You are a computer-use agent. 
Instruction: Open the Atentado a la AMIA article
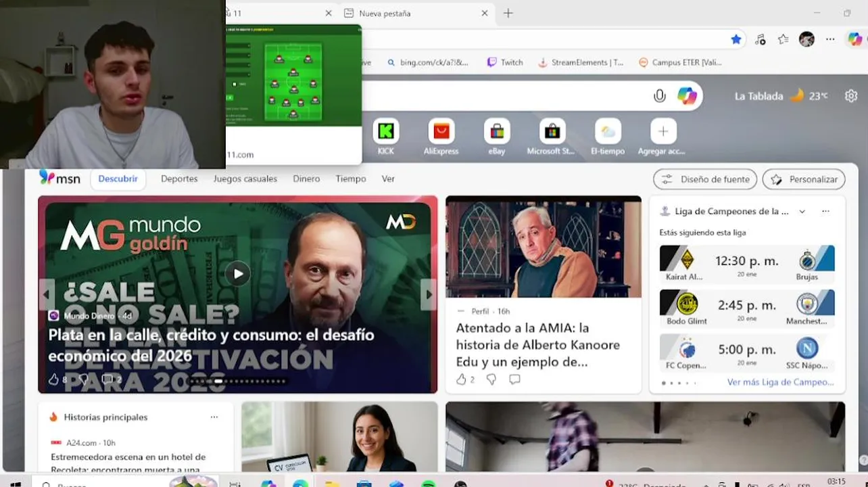click(538, 345)
